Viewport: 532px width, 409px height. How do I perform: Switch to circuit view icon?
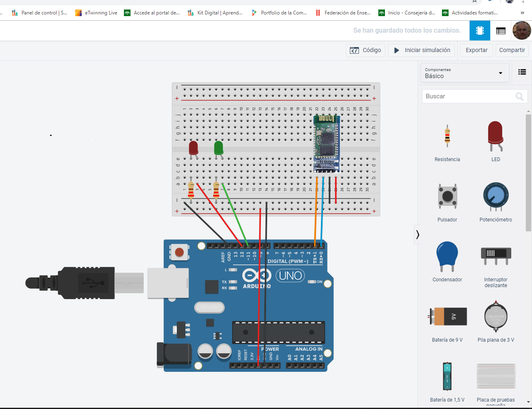(480, 31)
